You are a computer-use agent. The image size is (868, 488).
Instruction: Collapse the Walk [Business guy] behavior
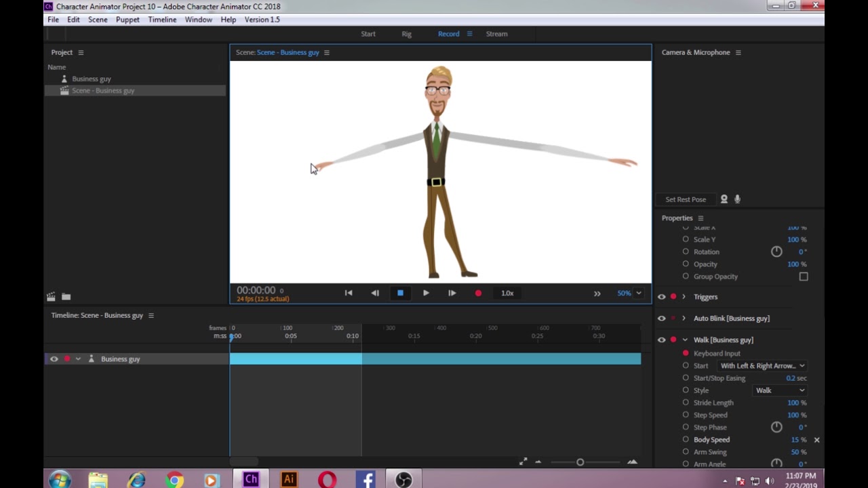pos(684,340)
